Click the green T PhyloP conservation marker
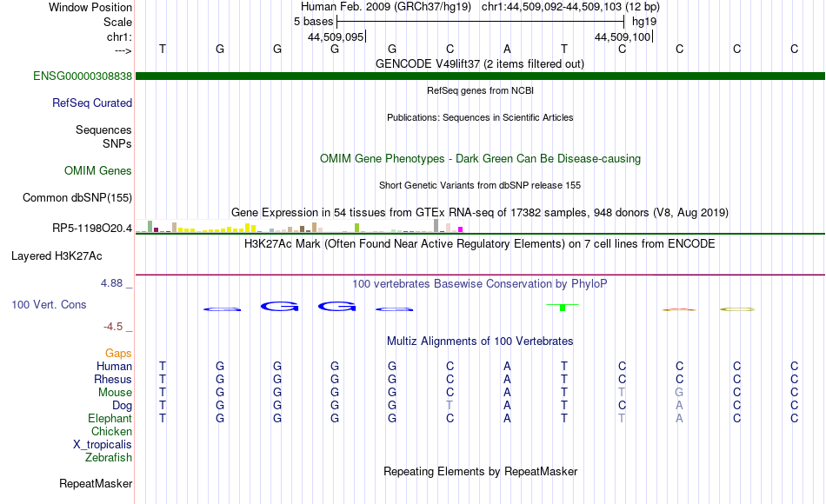This screenshot has width=826, height=504. pos(562,307)
